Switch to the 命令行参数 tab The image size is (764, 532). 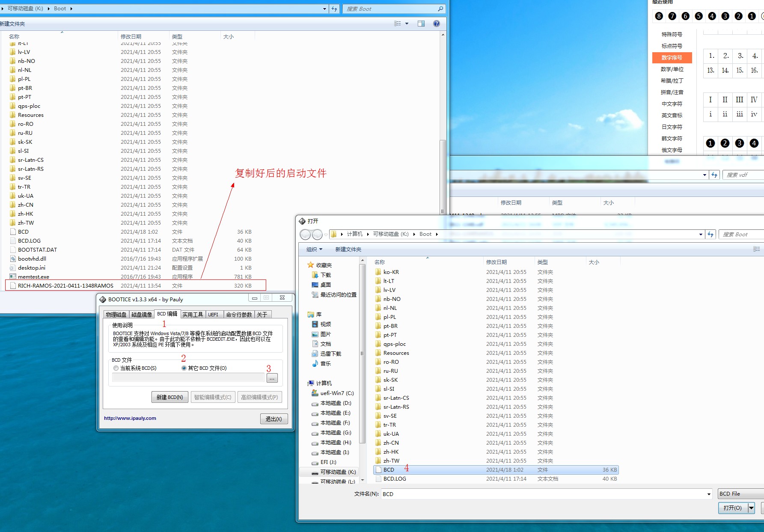239,315
